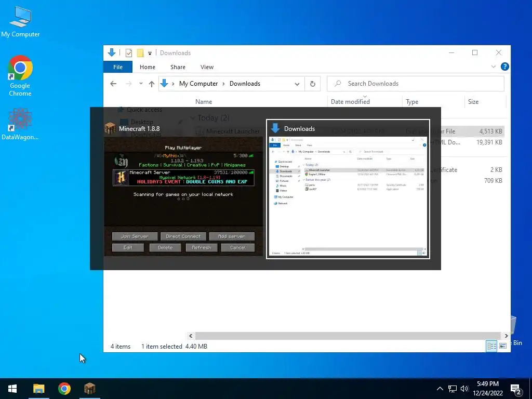The width and height of the screenshot is (532, 399).
Task: Sort by Size column header
Action: tap(473, 101)
